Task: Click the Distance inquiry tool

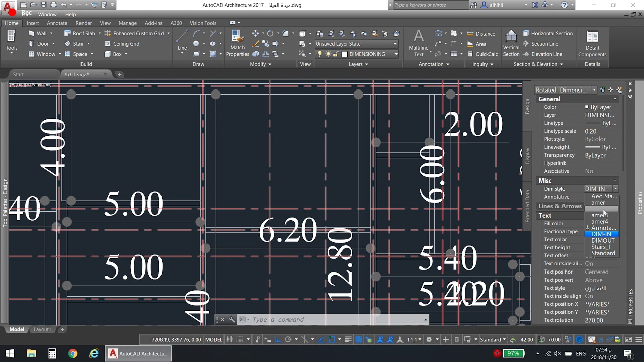Action: click(481, 34)
